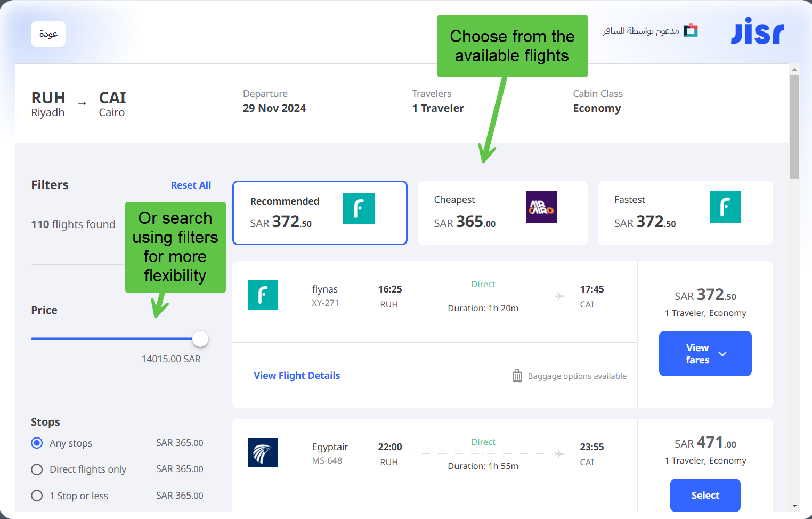Click the flynas airline logo on XY-271 flight
The width and height of the screenshot is (812, 519).
(263, 295)
